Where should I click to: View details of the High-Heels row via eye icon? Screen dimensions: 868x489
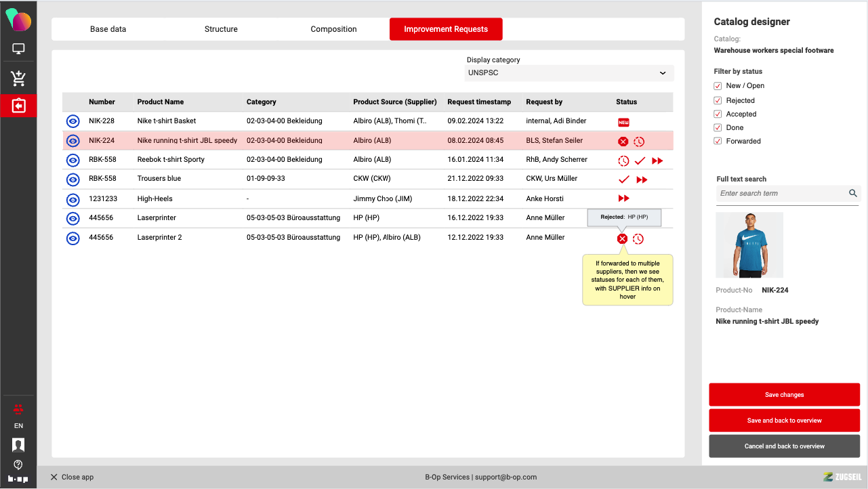tap(73, 199)
